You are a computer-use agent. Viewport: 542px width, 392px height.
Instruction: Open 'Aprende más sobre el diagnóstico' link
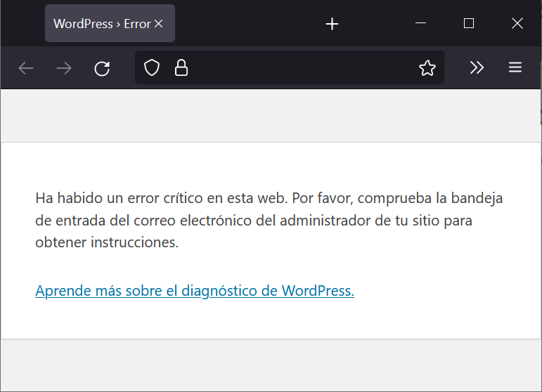(195, 291)
